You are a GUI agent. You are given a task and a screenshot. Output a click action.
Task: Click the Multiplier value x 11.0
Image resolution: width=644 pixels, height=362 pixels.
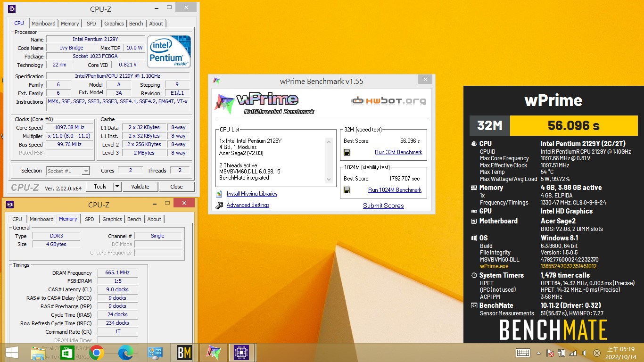[69, 136]
